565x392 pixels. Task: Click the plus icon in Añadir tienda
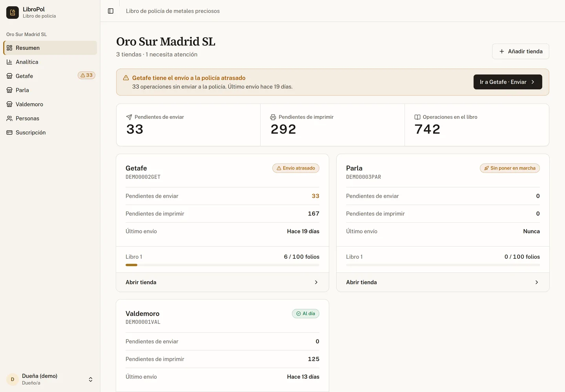pos(502,51)
